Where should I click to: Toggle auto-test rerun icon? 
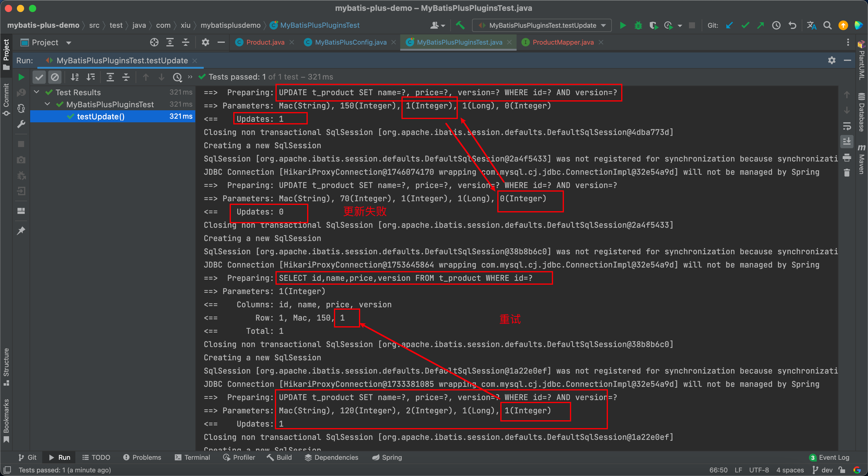(x=21, y=108)
